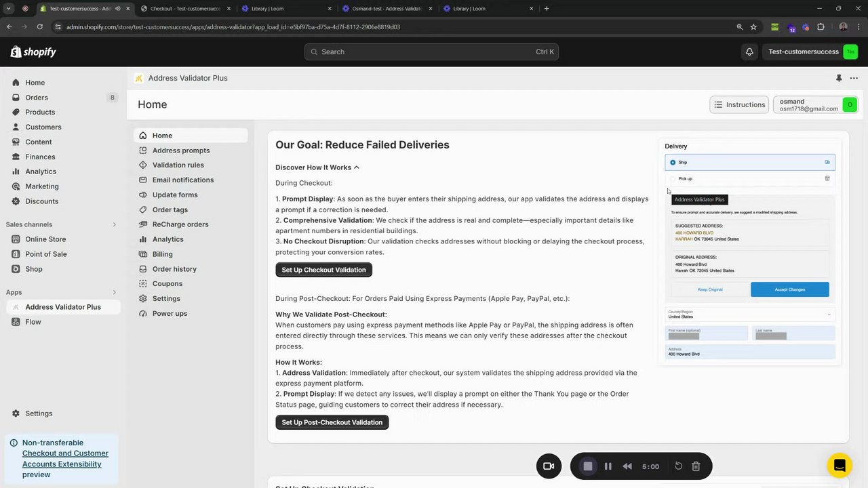The height and width of the screenshot is (488, 868).
Task: Click the Marketing target icon
Action: (16, 186)
